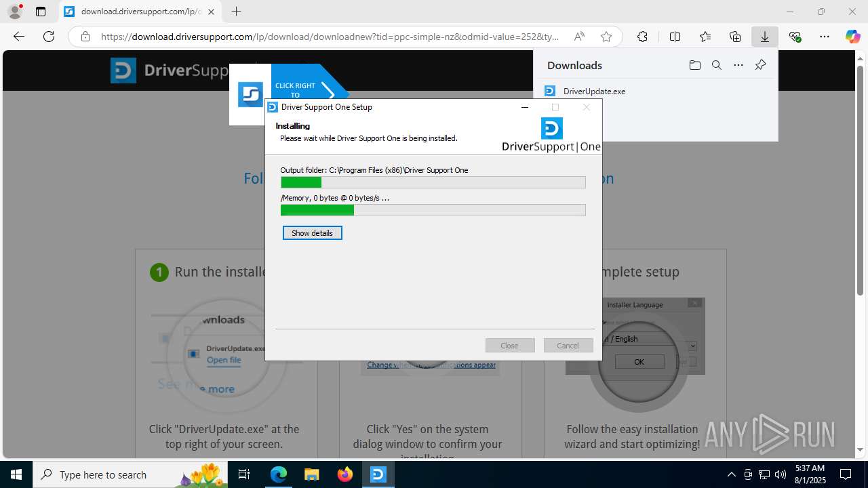
Task: Launch Copilot from the toolbar
Action: point(852,37)
